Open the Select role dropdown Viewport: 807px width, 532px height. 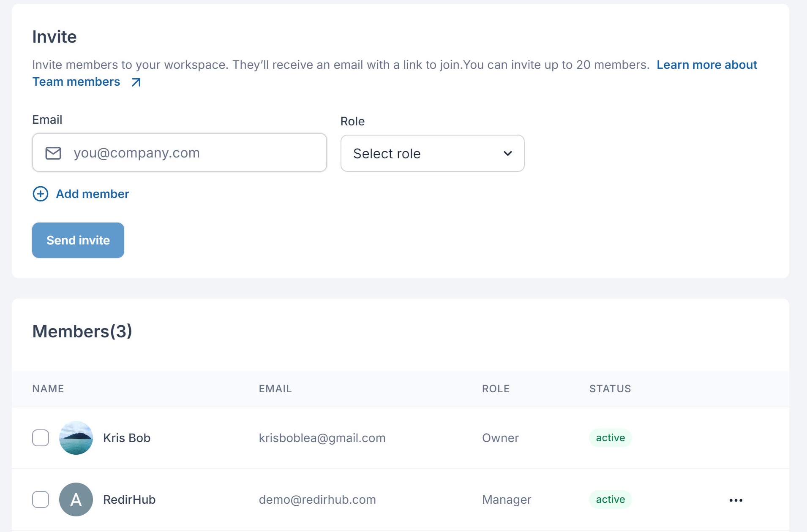coord(432,153)
